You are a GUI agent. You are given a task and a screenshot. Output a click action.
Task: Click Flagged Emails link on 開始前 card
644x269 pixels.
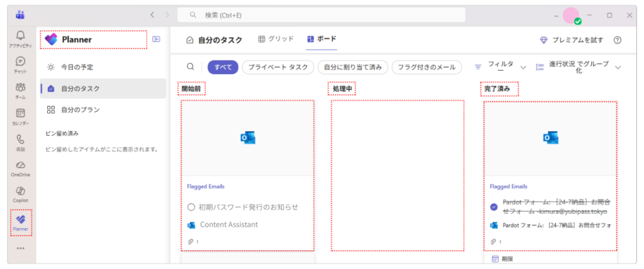pyautogui.click(x=206, y=186)
